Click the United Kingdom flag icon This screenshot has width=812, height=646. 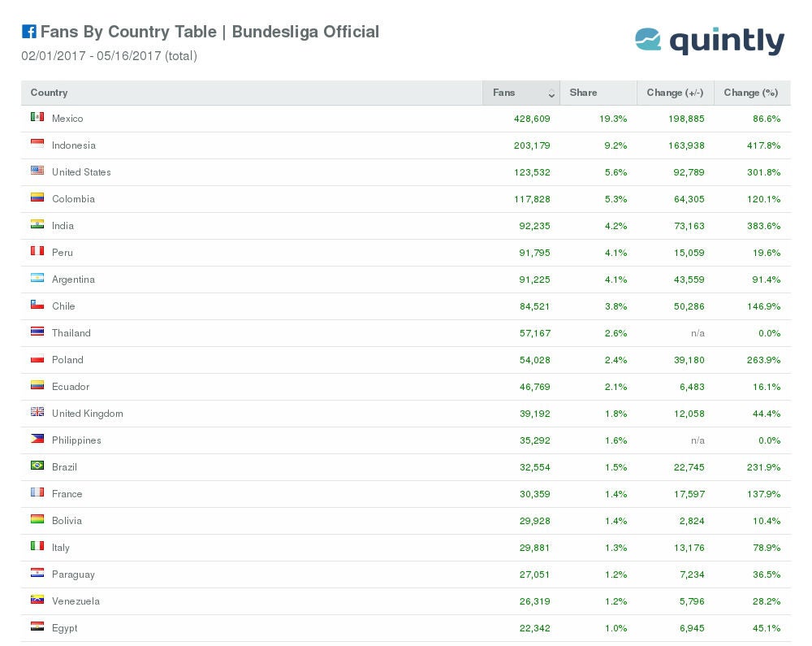click(x=37, y=413)
